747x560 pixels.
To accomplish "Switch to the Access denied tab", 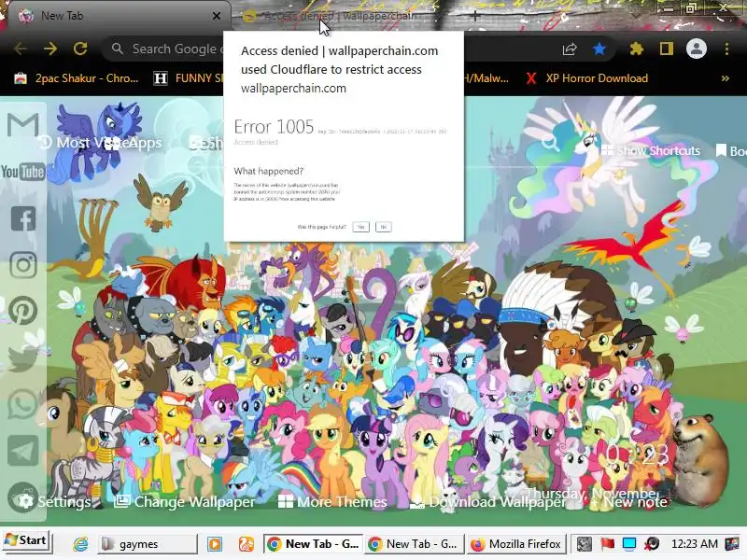I will [x=333, y=16].
